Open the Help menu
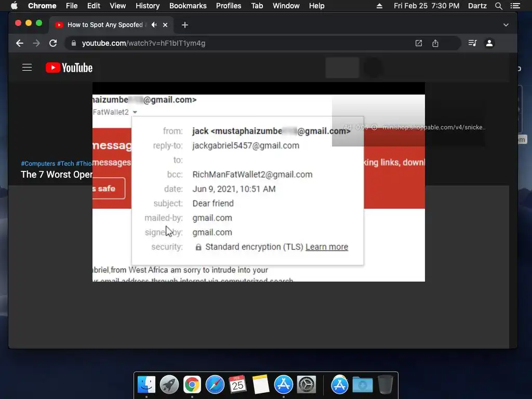This screenshot has height=399, width=532. pos(316,6)
